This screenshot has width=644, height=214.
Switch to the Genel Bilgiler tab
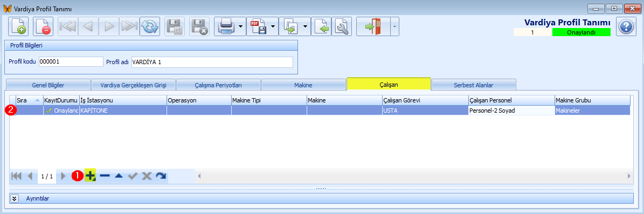(48, 85)
